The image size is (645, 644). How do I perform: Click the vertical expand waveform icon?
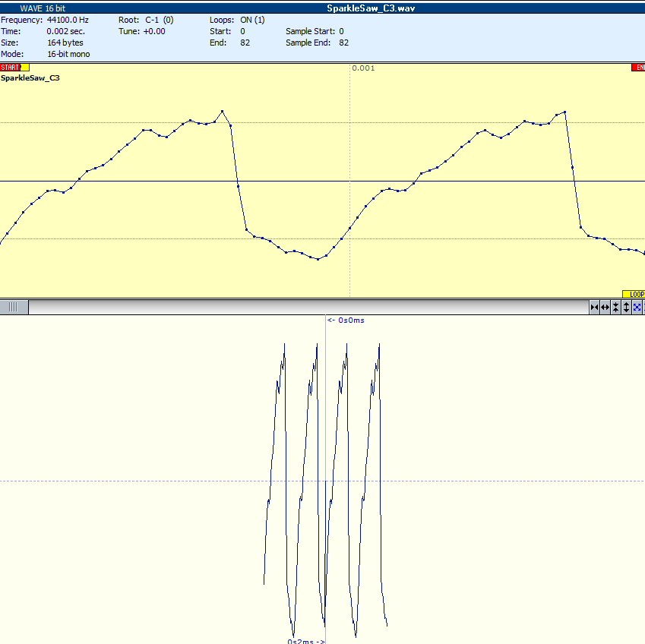(x=626, y=307)
